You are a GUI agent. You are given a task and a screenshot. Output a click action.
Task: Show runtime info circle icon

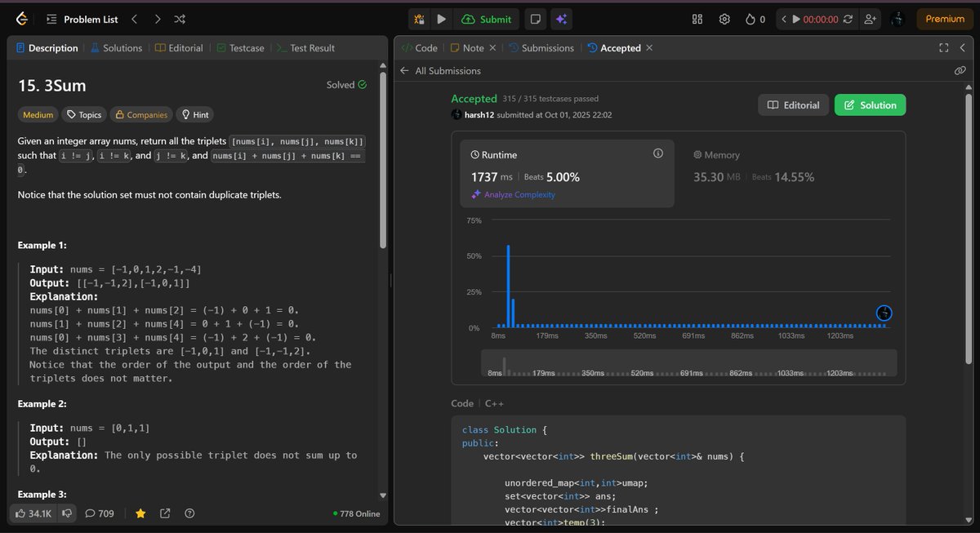click(x=658, y=153)
